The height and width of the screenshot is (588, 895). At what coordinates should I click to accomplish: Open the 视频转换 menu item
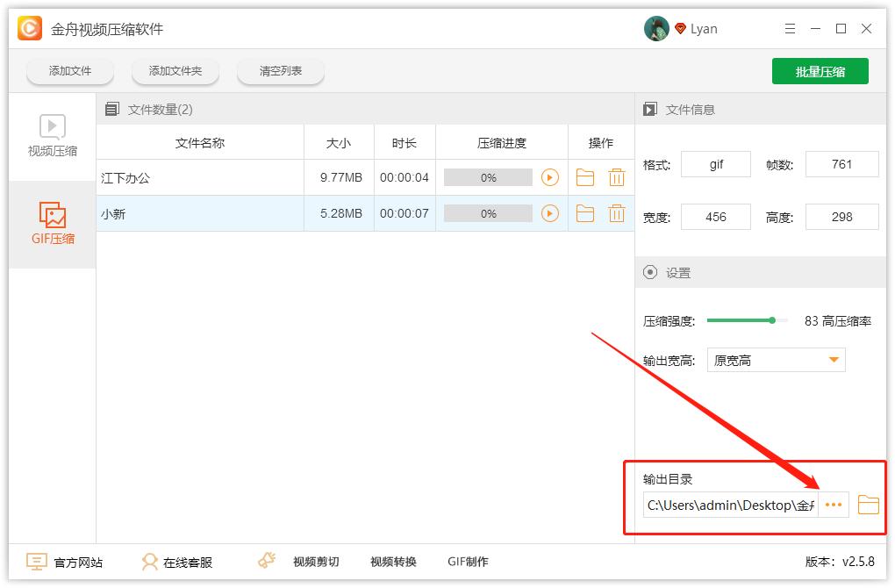pos(392,561)
